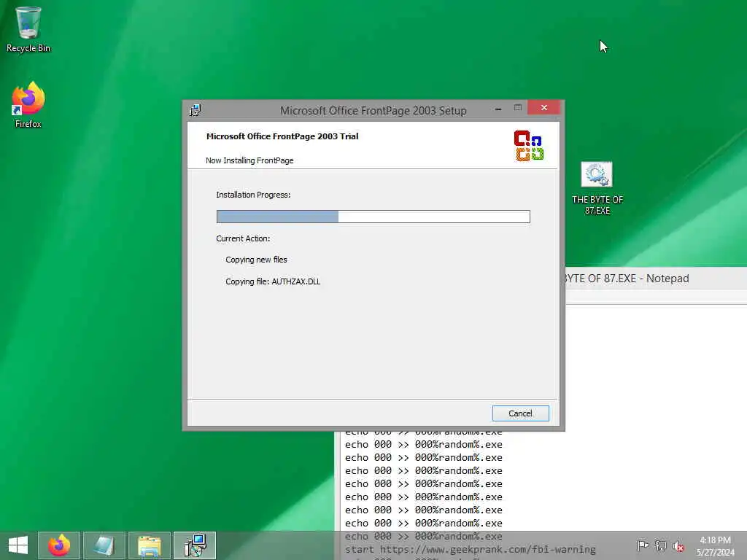
Task: Click the installation progress bar
Action: (373, 217)
